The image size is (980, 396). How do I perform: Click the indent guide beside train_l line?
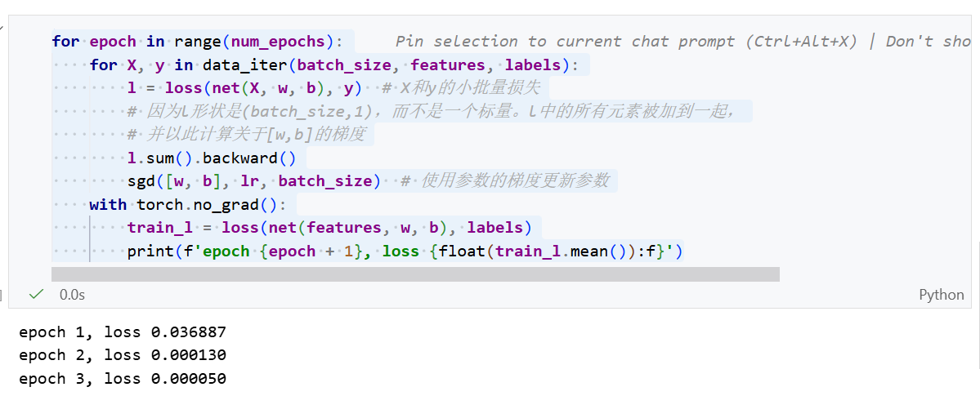click(90, 228)
